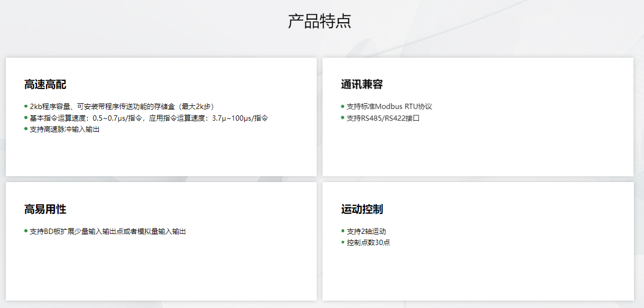
Task: Click the BD板扩展 feature description text
Action: pos(108,231)
